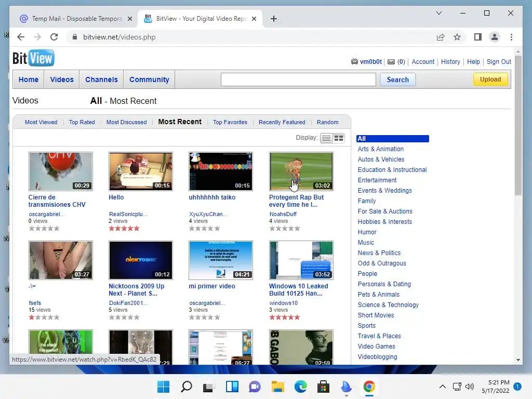Go to the Home nav tab

(29, 79)
